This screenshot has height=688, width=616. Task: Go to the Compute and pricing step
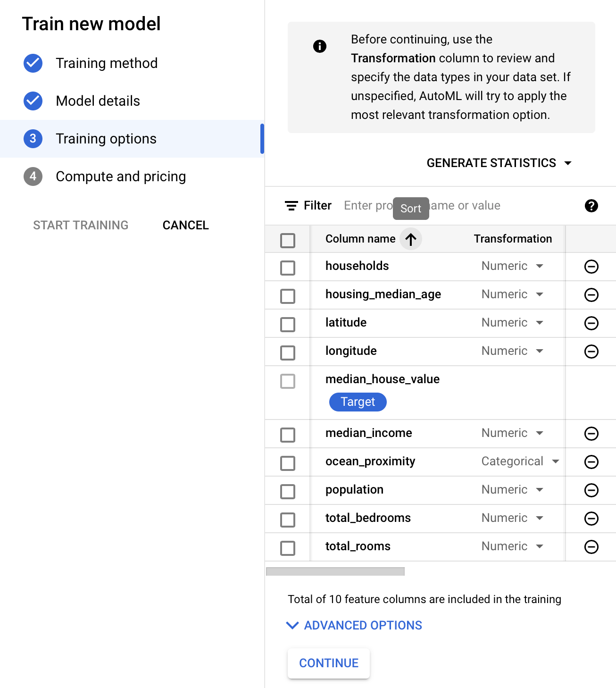[120, 176]
